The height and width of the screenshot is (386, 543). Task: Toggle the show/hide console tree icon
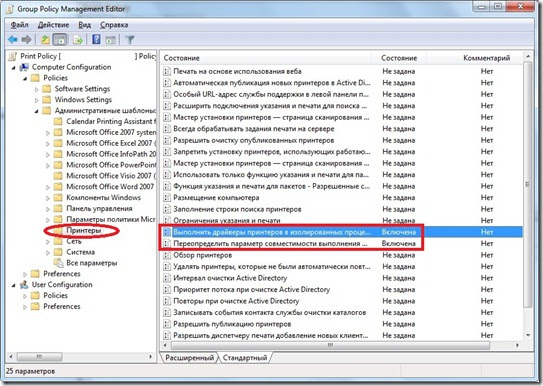coord(60,40)
